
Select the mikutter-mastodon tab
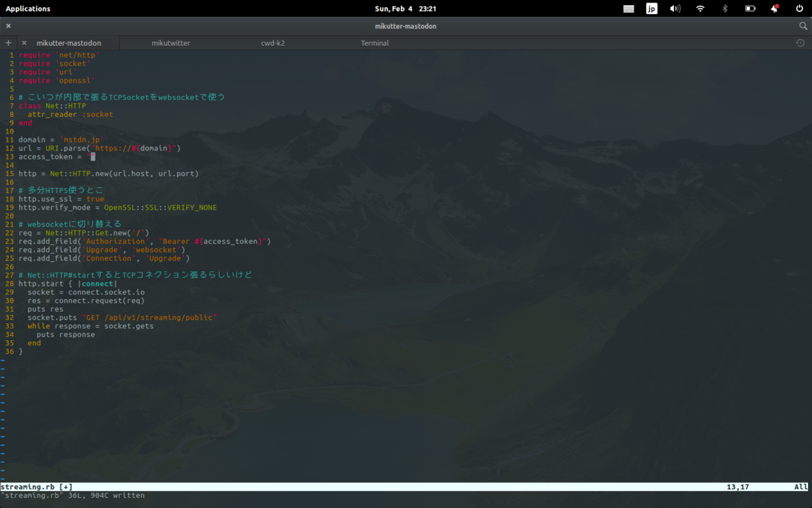coord(69,43)
